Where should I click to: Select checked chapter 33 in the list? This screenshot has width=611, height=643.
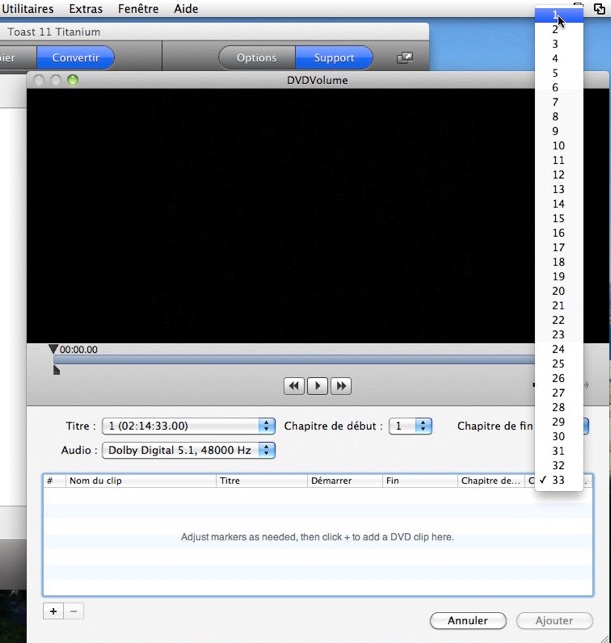point(559,480)
